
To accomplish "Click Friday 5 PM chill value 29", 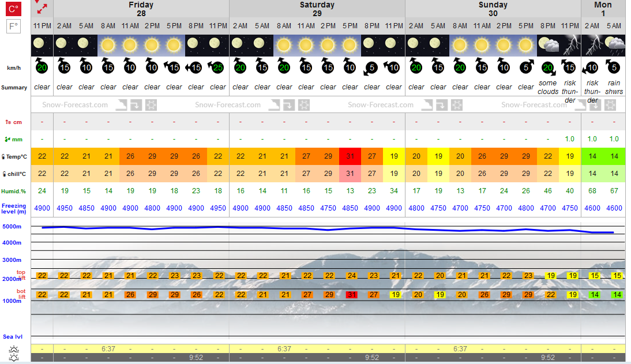I will pyautogui.click(x=174, y=174).
